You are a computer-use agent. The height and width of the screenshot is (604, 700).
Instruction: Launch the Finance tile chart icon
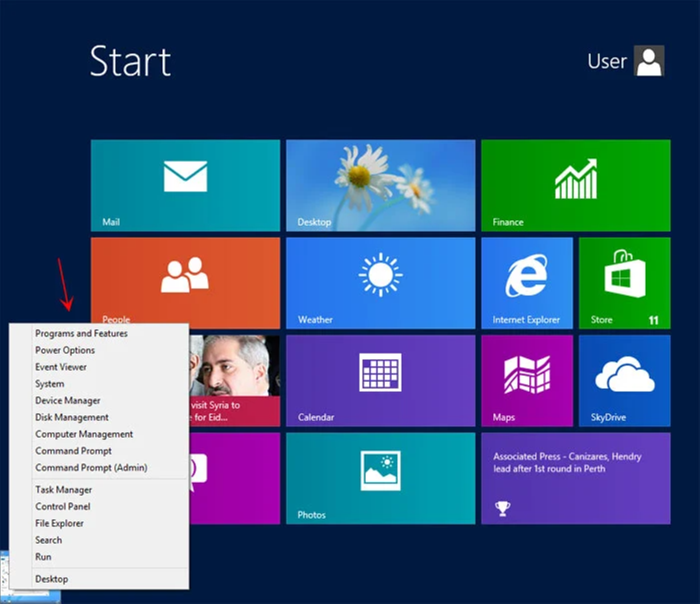576,179
